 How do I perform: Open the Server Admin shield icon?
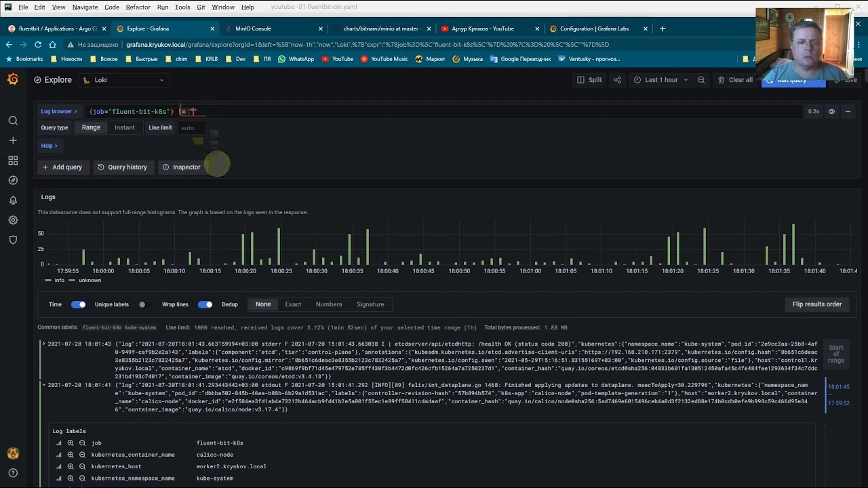tap(13, 240)
